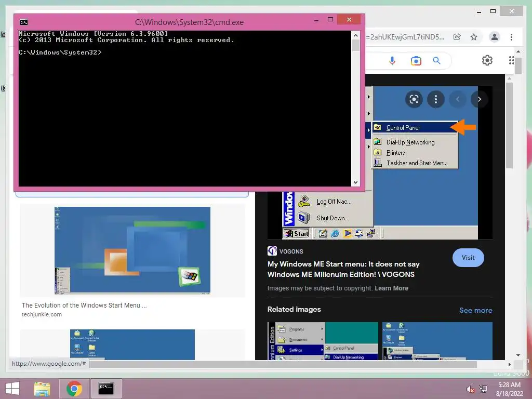The image size is (532, 399).
Task: Open second related image of desktop
Action: click(x=437, y=341)
